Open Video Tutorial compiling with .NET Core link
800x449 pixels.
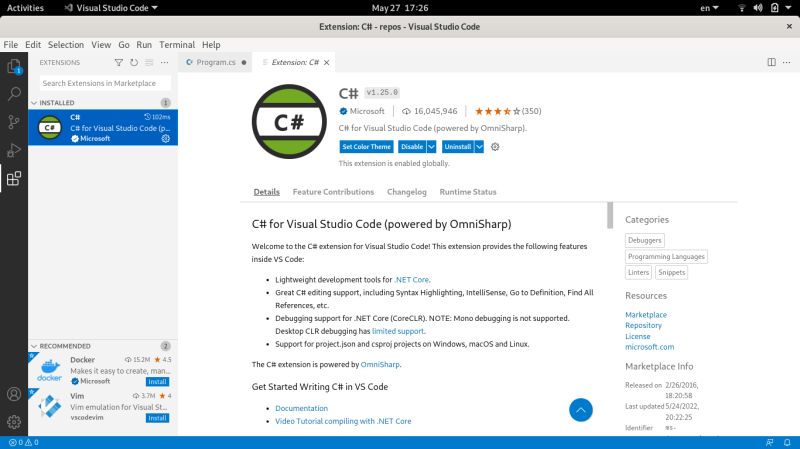tap(343, 421)
